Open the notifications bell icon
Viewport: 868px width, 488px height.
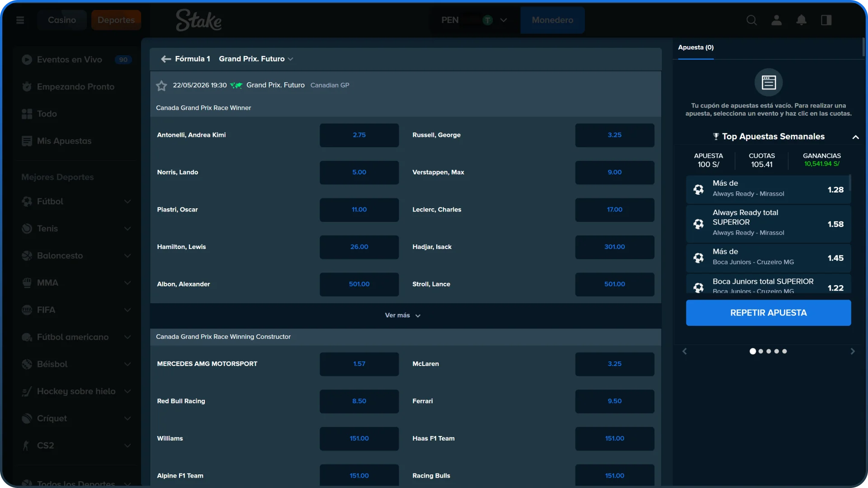click(801, 20)
